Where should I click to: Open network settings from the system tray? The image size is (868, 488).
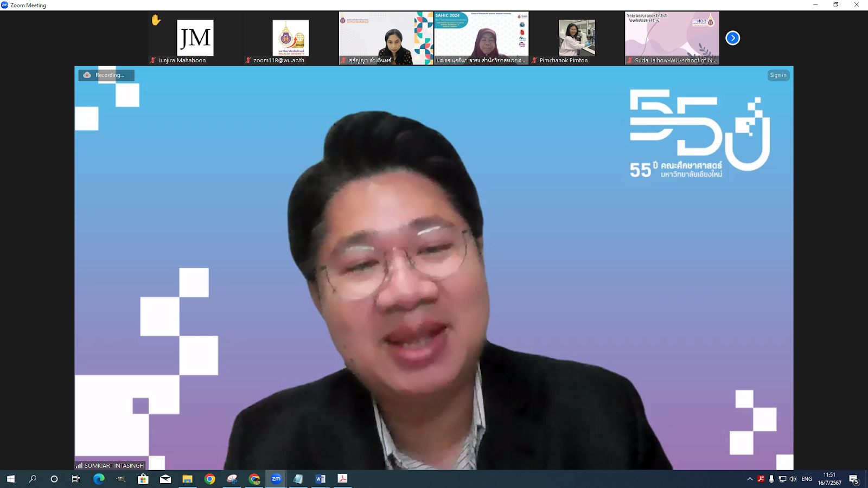click(782, 479)
